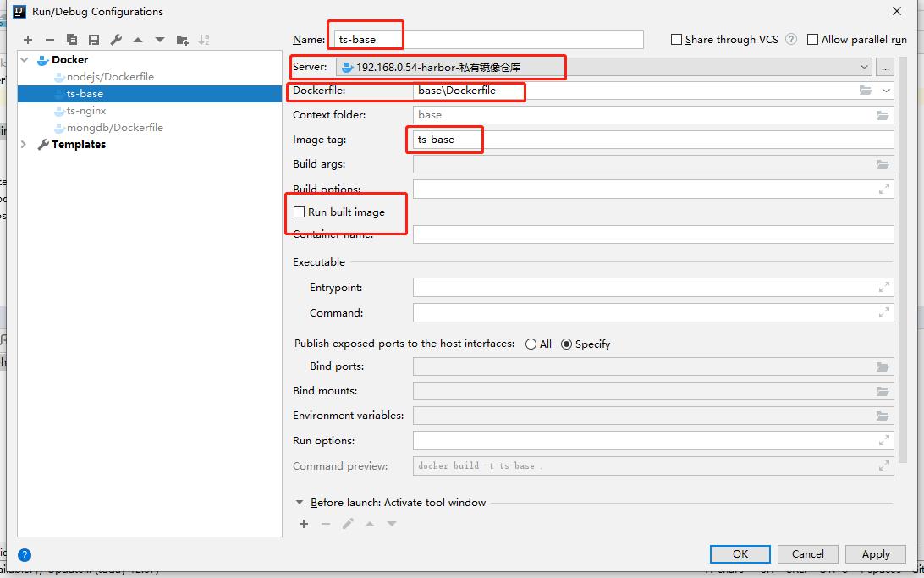Click the Move into new folder icon
The height and width of the screenshot is (578, 924).
coord(182,40)
